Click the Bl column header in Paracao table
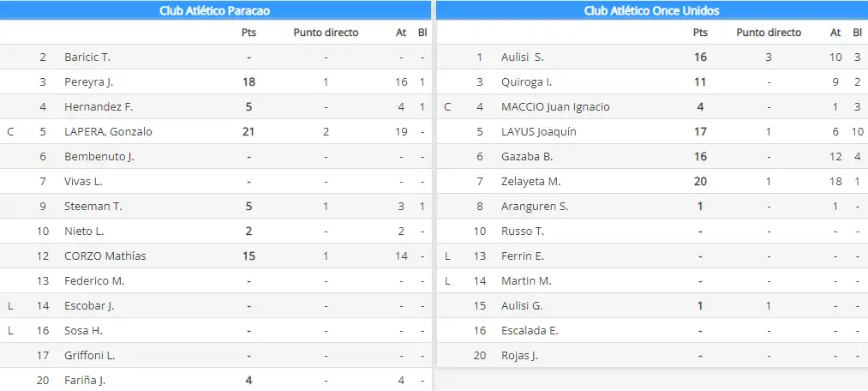The image size is (868, 391). tap(422, 32)
